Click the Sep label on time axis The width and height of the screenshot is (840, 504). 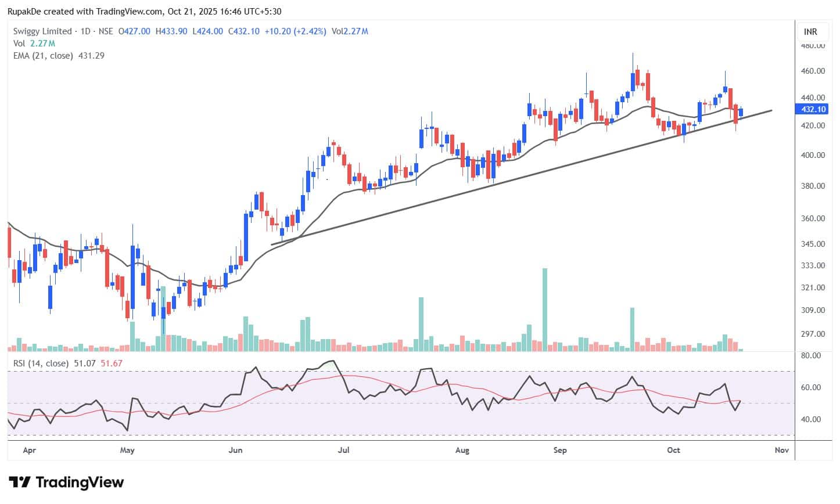[560, 450]
